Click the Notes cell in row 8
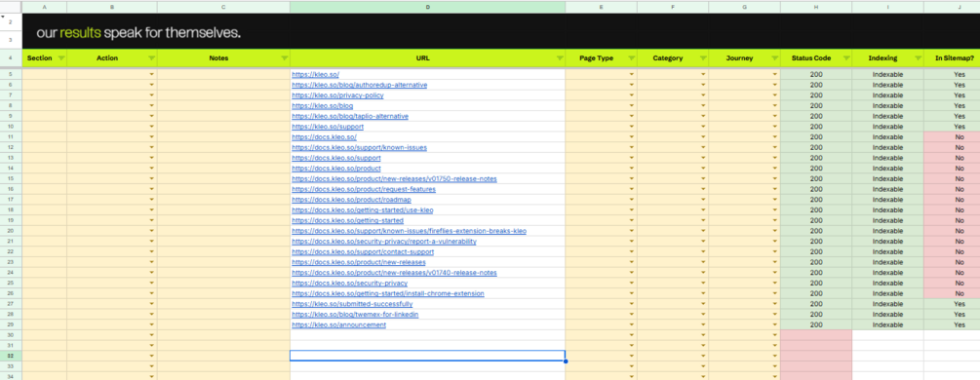This screenshot has height=380, width=980. coord(223,105)
